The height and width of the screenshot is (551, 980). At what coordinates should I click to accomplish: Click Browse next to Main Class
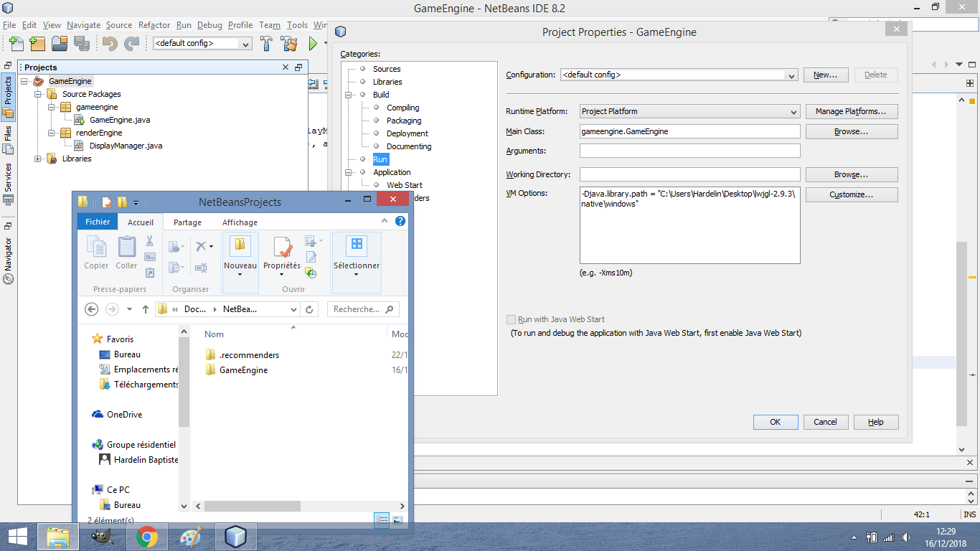(852, 132)
